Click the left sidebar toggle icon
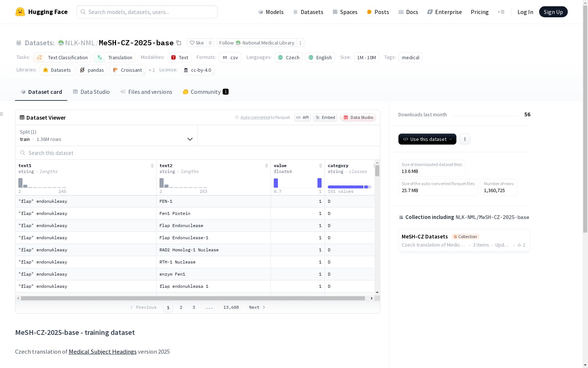The height and width of the screenshot is (368, 588). (x=1, y=114)
